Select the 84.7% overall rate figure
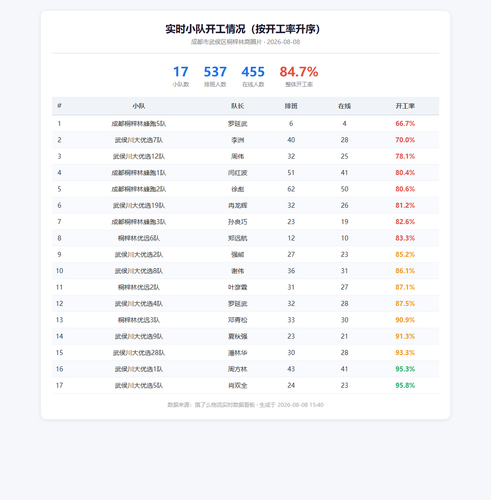Screen dimensions: 491x500 coord(299,76)
